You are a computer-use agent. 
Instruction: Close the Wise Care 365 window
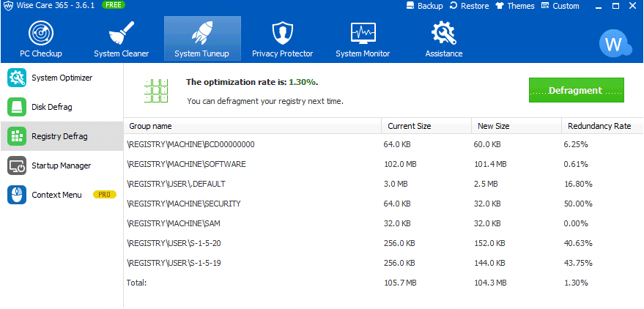pos(632,6)
